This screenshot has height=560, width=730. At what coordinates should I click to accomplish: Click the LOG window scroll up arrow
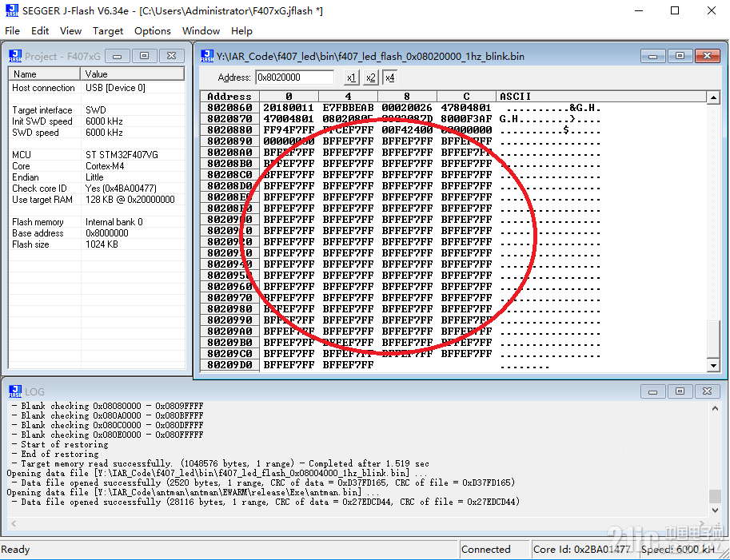715,408
